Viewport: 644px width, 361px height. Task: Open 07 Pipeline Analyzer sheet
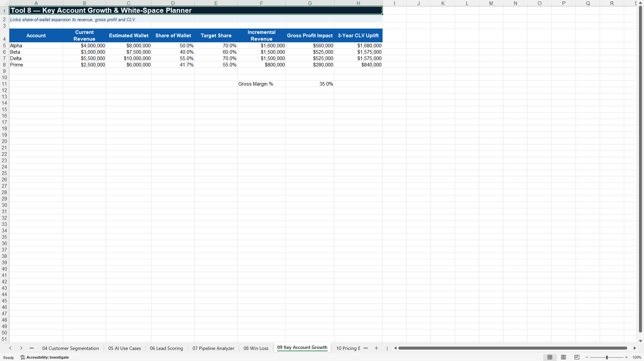coord(213,348)
